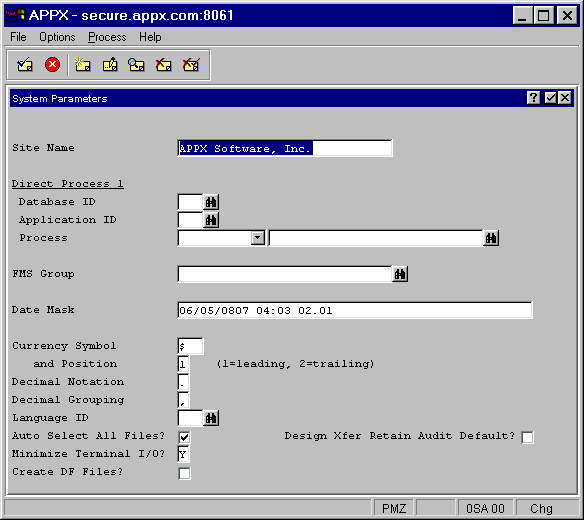
Task: Click the Application ID input field
Action: tap(190, 220)
